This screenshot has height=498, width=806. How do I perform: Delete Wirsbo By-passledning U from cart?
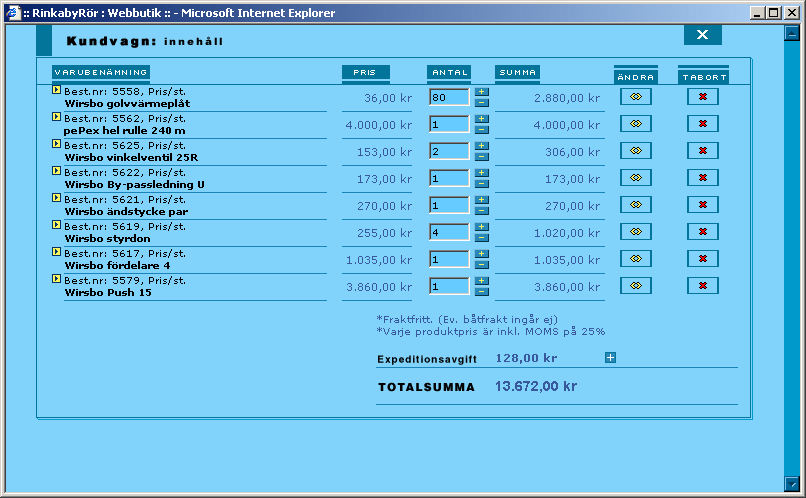(702, 178)
